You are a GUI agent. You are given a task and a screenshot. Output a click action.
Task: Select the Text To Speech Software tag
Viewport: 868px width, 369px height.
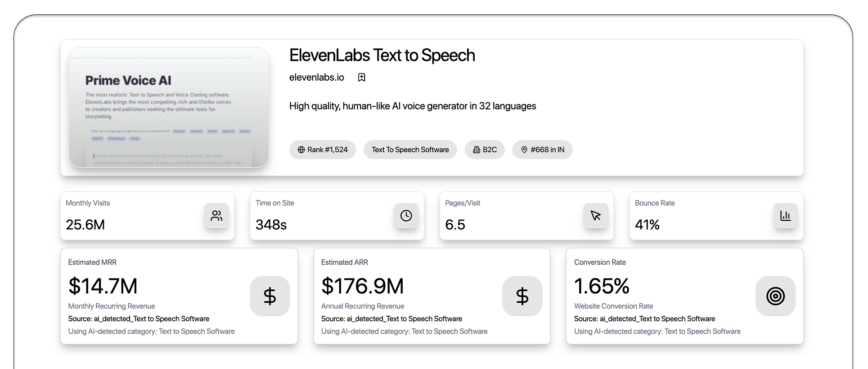410,150
